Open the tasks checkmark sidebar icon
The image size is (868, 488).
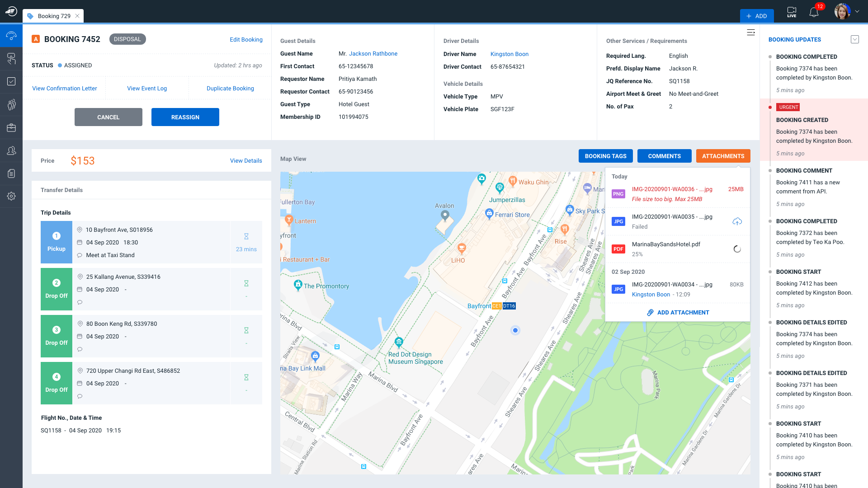coord(11,81)
